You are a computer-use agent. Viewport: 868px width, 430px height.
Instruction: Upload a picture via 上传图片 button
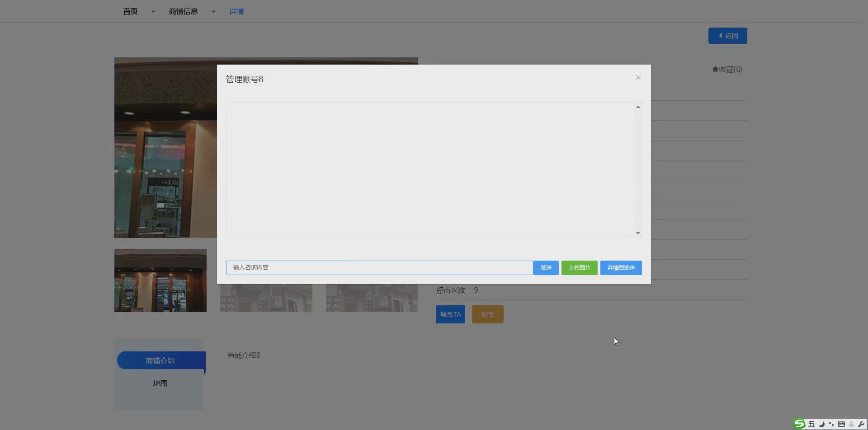click(579, 267)
